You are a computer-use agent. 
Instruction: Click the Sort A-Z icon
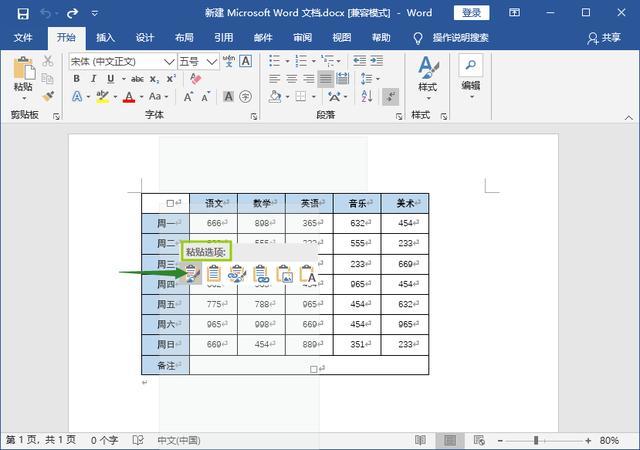point(367,96)
